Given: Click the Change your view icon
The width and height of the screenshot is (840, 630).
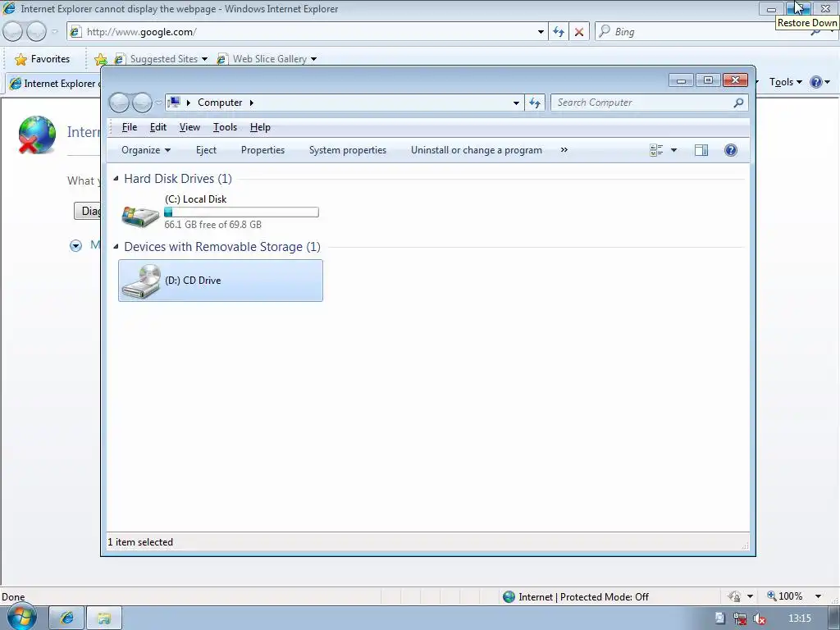Looking at the screenshot, I should point(656,151).
